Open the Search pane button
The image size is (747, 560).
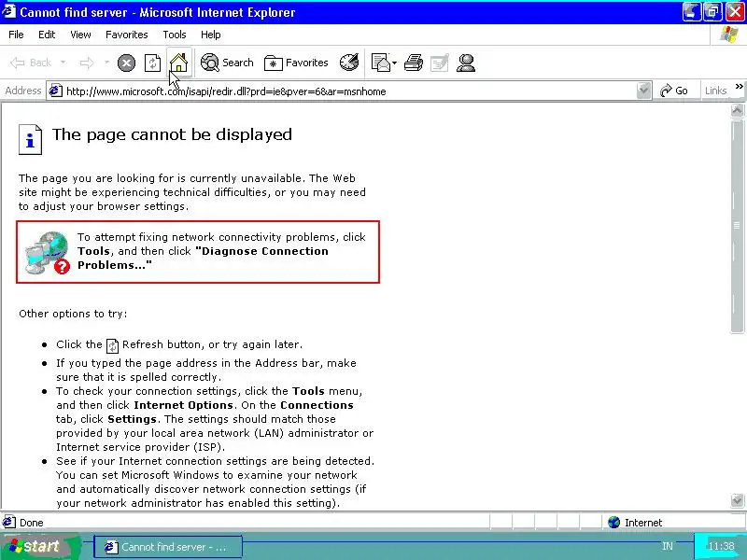coord(227,63)
